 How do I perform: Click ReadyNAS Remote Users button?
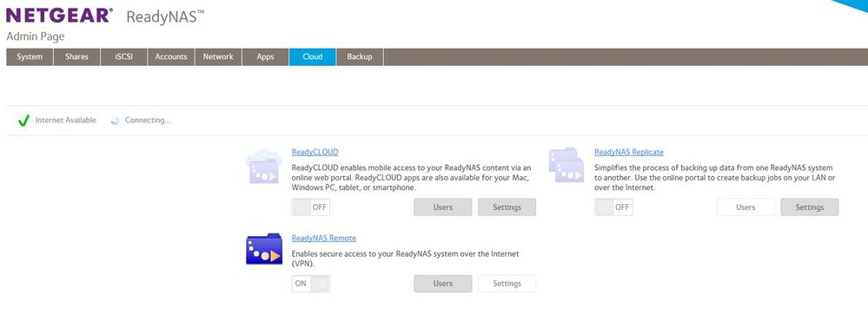click(x=443, y=284)
